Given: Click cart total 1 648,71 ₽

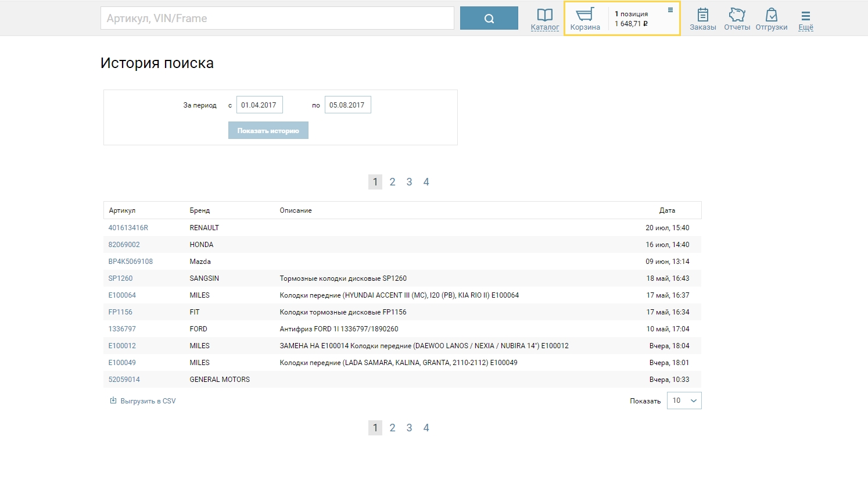Looking at the screenshot, I should (631, 24).
